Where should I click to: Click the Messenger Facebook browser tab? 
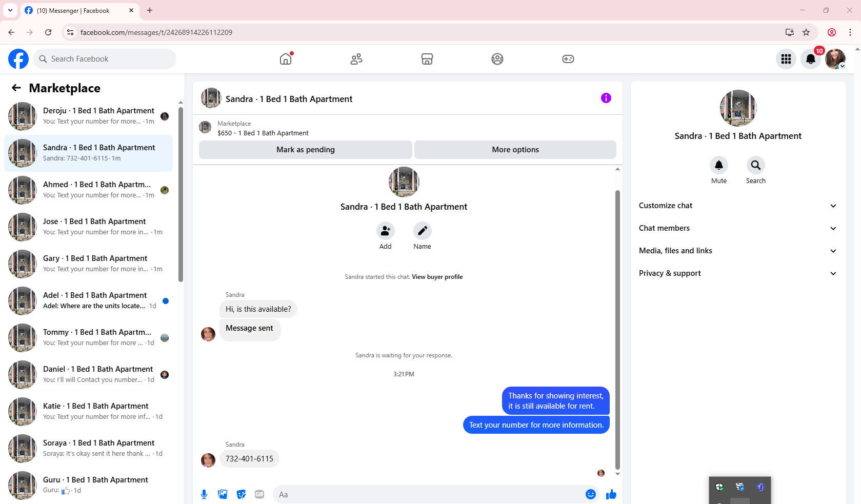click(x=79, y=10)
